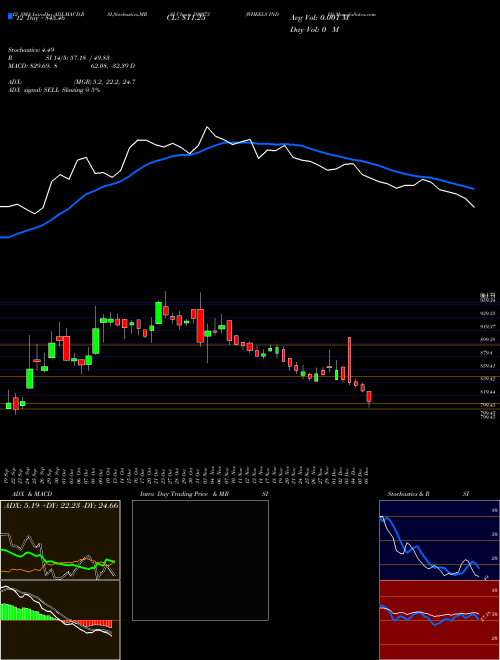
Task: Click the 'Avg Vol: 0.001 M' text
Action: tap(319, 18)
